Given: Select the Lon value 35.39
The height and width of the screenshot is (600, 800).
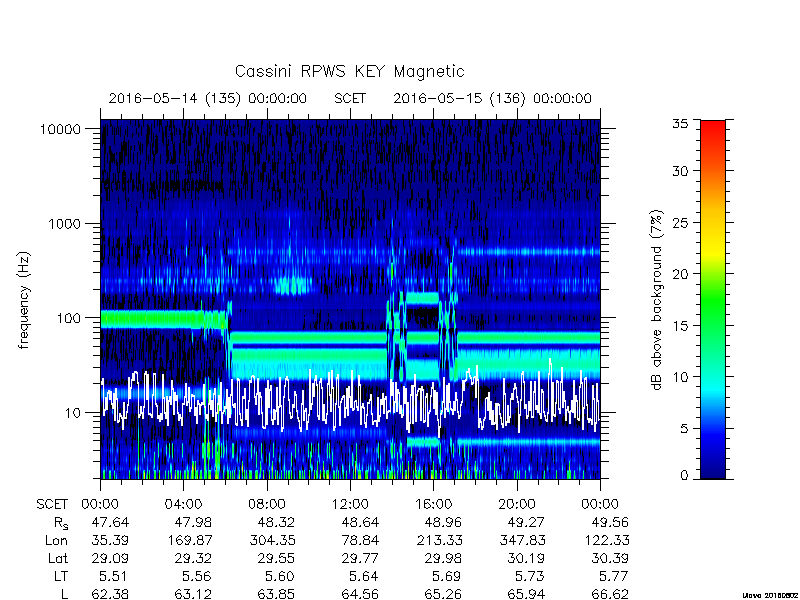Looking at the screenshot, I should point(110,540).
